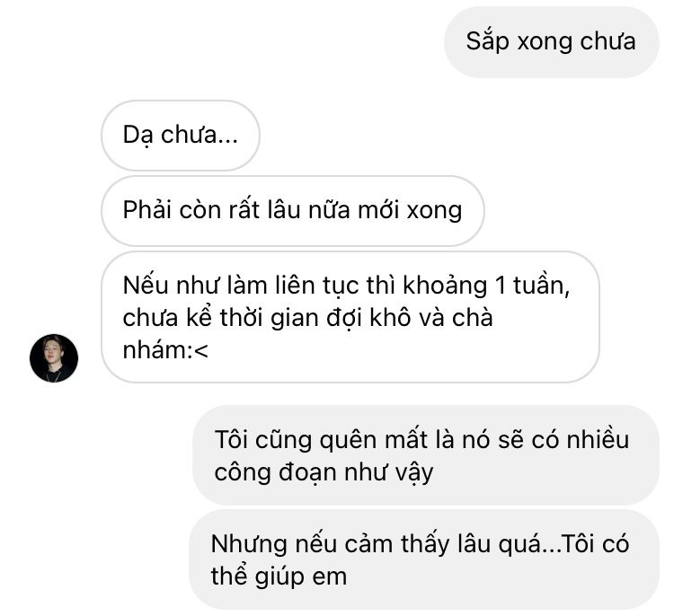Click the word "Phải" in the received message

tap(147, 210)
